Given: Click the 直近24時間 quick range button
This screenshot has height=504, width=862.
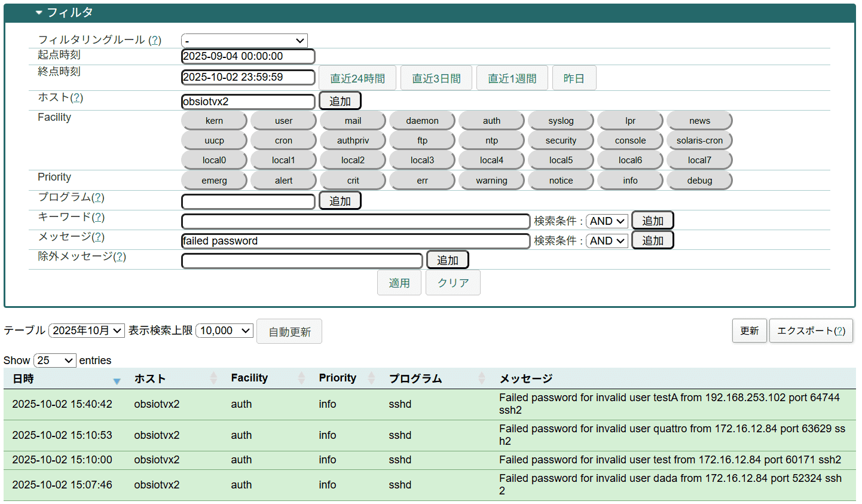Looking at the screenshot, I should (357, 78).
